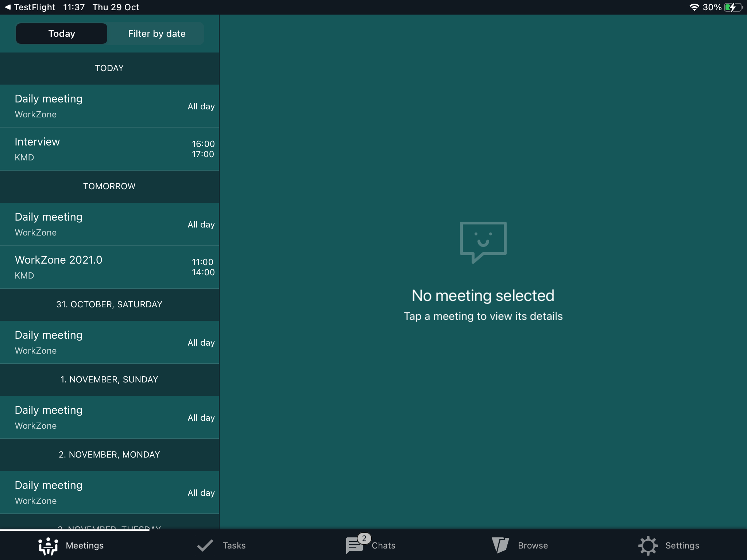
Task: Switch to the Browse tab label
Action: click(533, 546)
